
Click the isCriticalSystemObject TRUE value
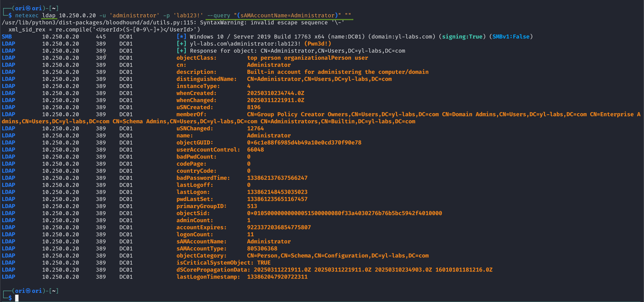tap(264, 263)
